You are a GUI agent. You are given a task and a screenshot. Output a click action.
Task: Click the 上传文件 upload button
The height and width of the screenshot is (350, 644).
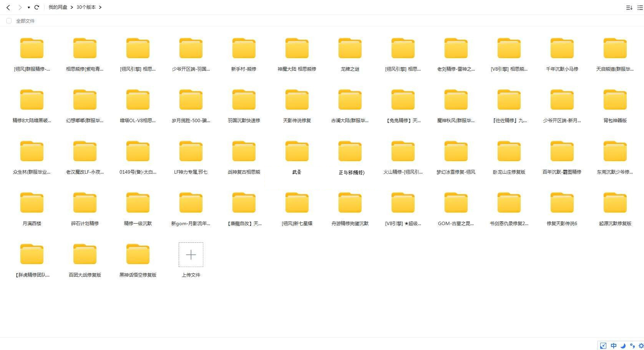point(191,255)
